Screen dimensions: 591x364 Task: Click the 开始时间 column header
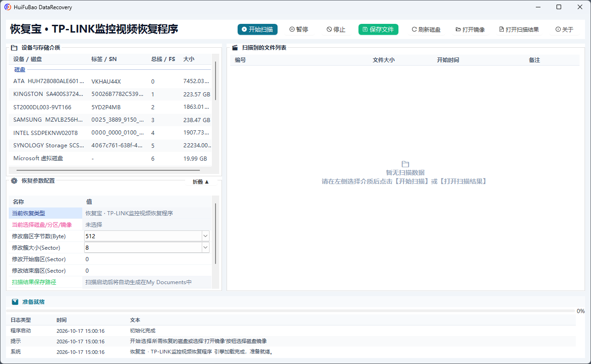click(448, 60)
